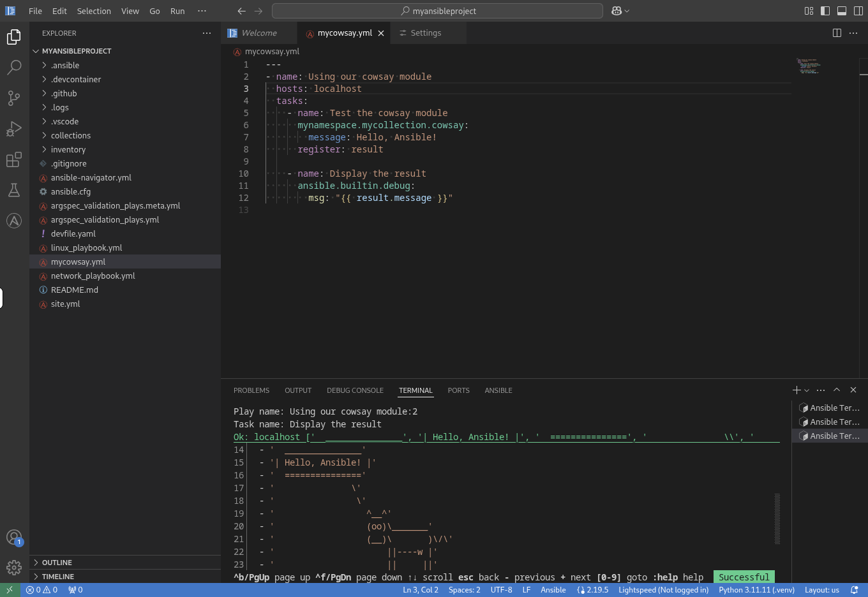
Task: Expand the .logs folder
Action: click(x=125, y=107)
